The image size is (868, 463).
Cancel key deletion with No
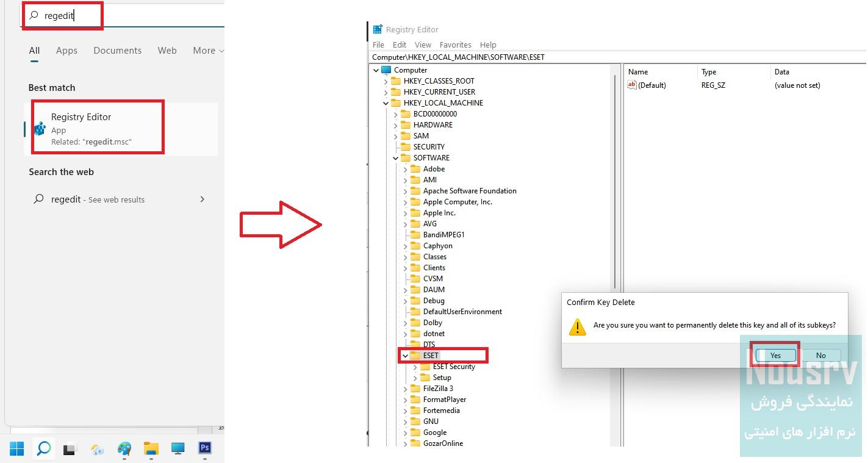click(x=820, y=355)
